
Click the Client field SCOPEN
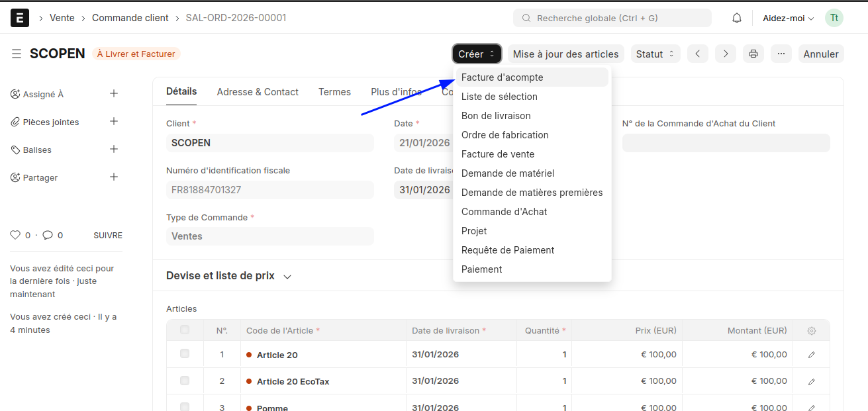[x=270, y=143]
